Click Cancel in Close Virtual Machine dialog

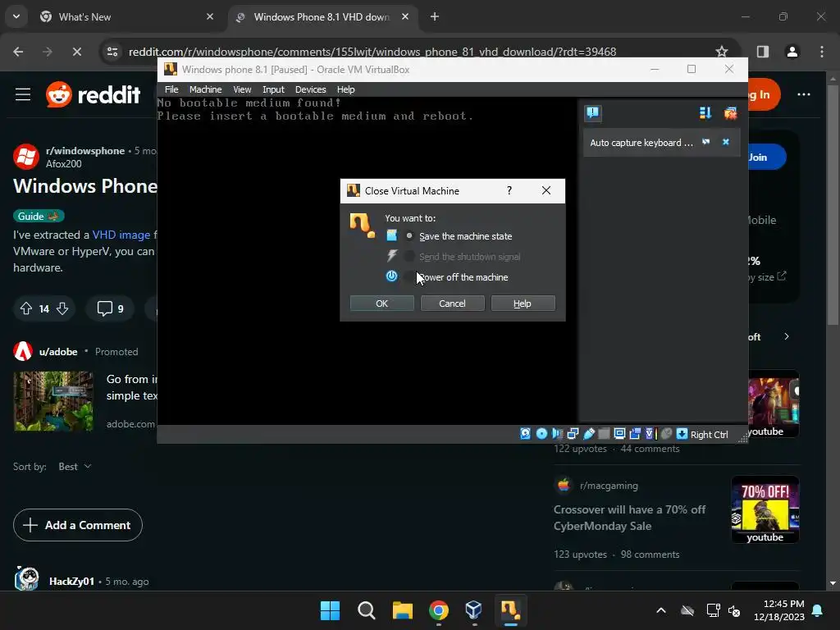[452, 304]
